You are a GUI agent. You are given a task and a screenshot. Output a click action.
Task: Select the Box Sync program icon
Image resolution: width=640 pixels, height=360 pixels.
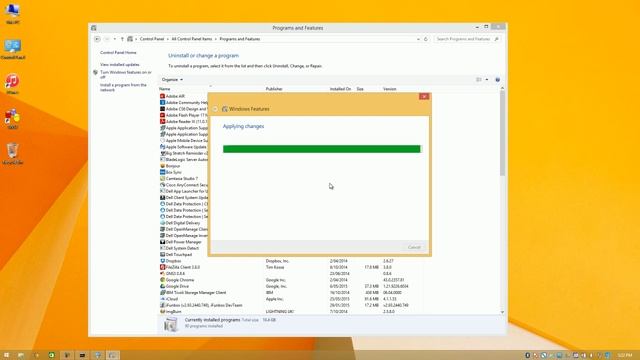162,172
